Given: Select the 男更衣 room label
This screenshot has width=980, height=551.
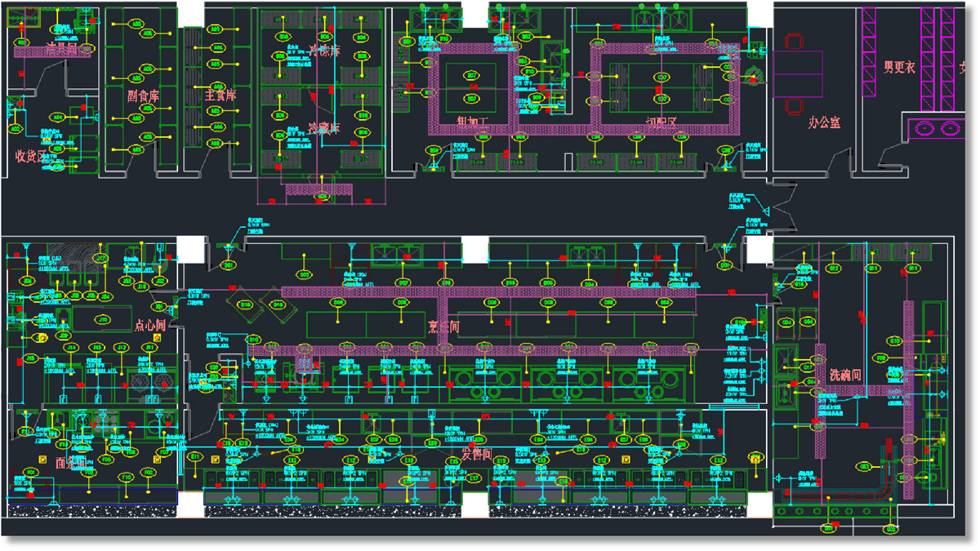Looking at the screenshot, I should click(x=900, y=67).
